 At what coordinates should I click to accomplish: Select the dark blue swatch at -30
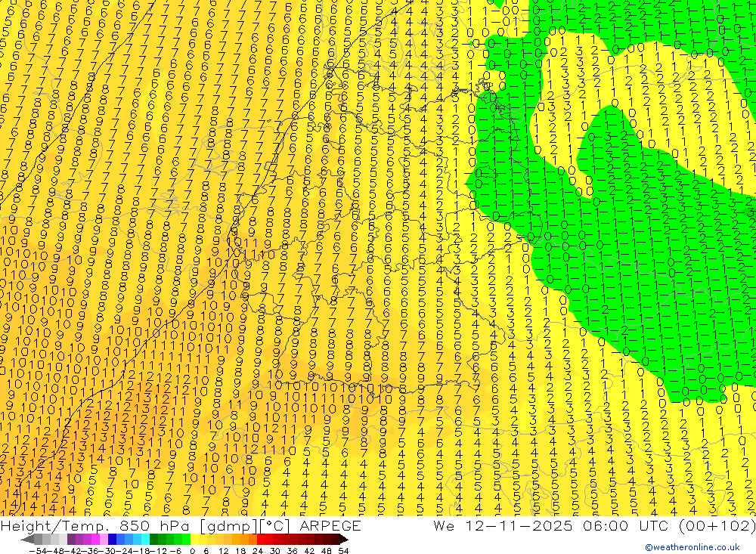pos(113,540)
